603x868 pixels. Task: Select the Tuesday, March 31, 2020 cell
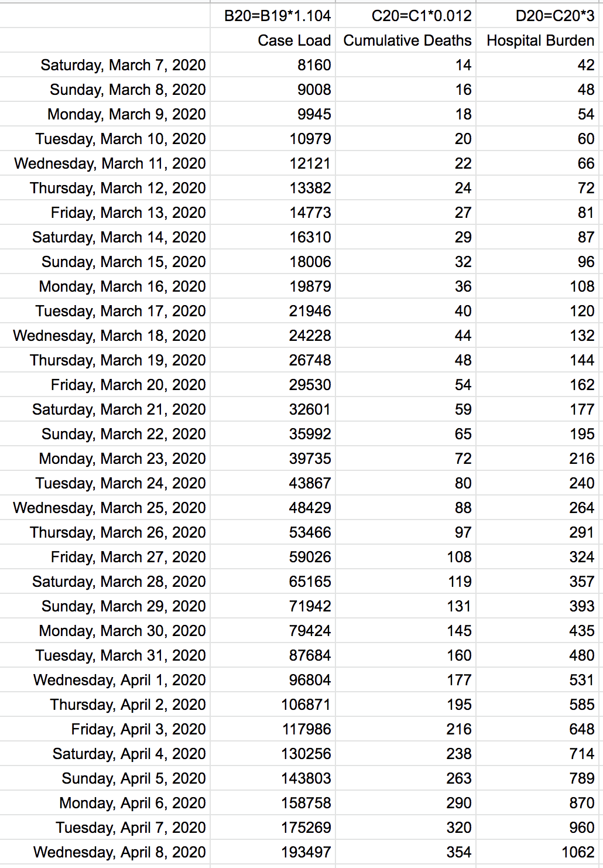pos(105,655)
